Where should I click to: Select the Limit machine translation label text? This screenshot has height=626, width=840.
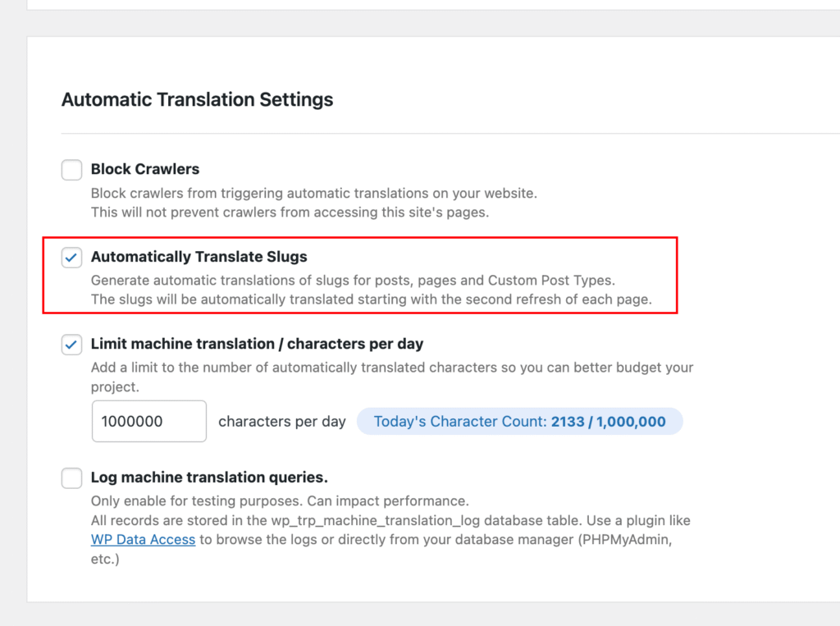click(257, 344)
